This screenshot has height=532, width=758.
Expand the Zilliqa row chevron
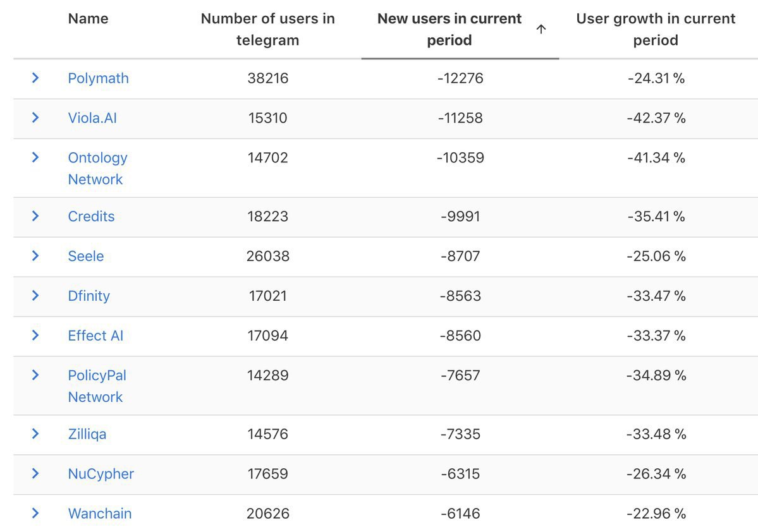click(x=35, y=433)
